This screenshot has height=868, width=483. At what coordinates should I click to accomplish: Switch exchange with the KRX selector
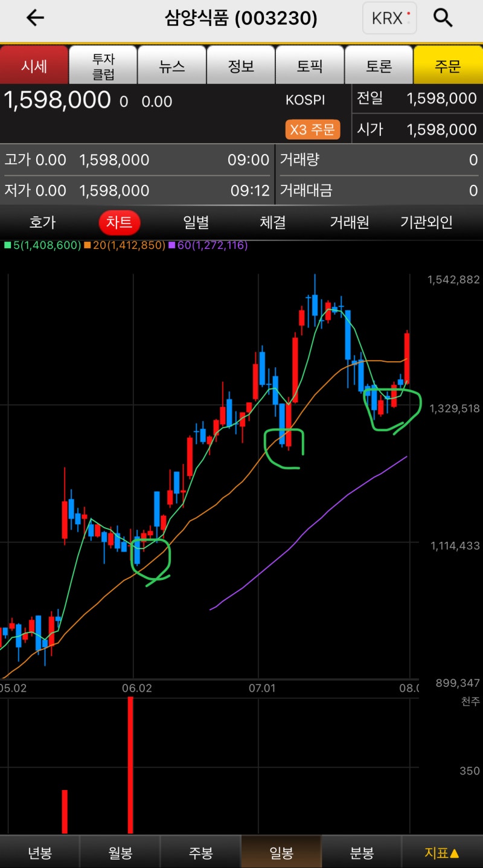389,18
